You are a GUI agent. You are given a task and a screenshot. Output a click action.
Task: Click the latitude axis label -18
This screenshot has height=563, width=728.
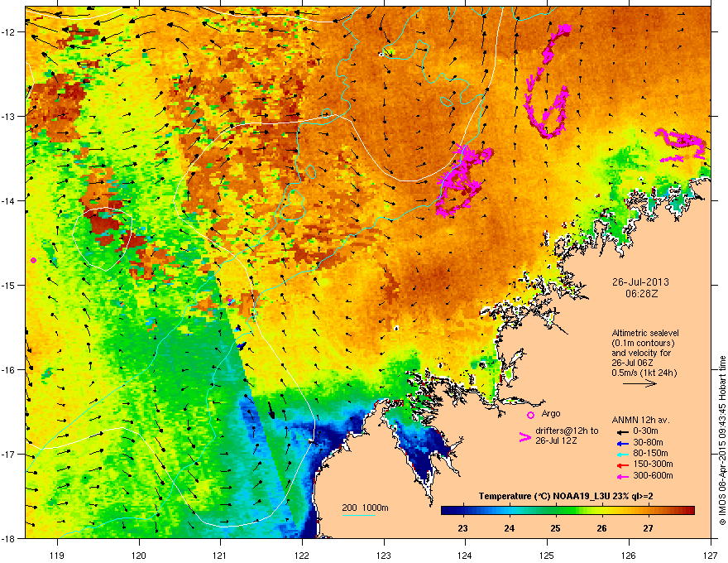click(x=9, y=538)
